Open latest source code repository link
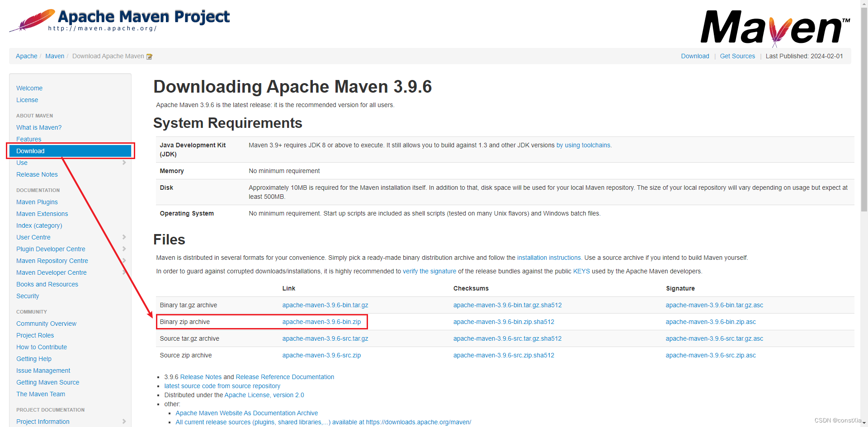 coord(222,386)
